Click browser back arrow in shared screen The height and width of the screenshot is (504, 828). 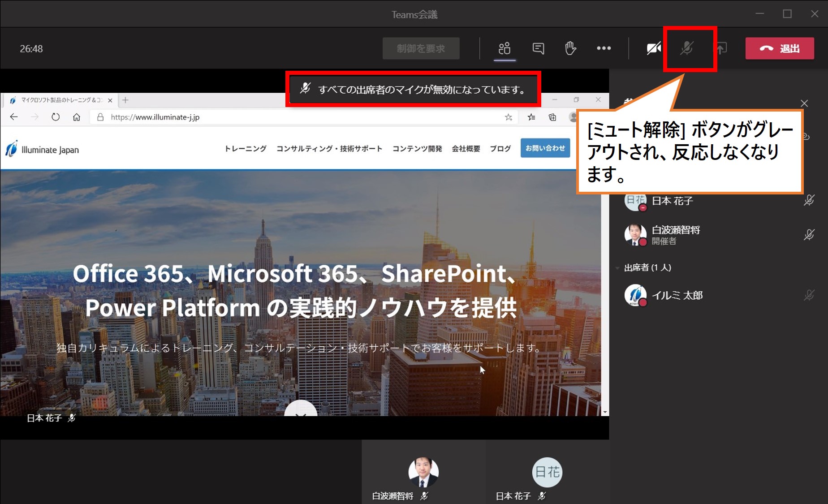pos(14,117)
